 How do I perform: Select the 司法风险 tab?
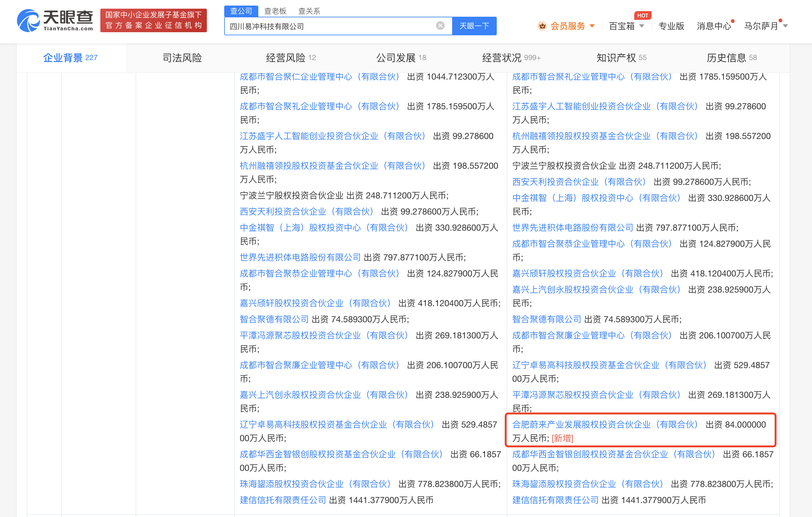(x=182, y=58)
